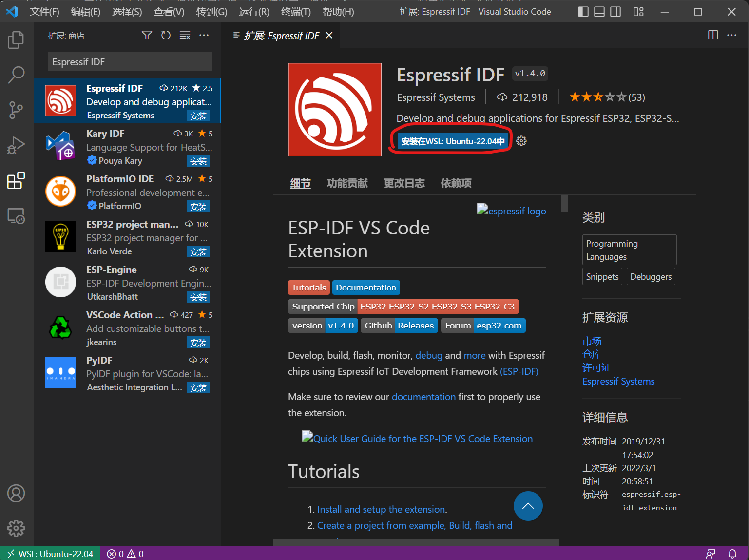Open the Source Control view icon
This screenshot has height=560, width=749.
pos(16,110)
